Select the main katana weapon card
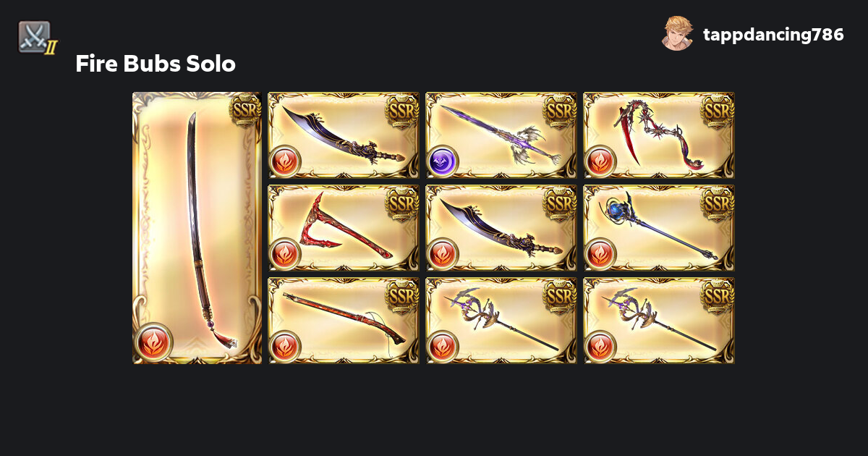Image resolution: width=868 pixels, height=456 pixels. click(x=197, y=228)
